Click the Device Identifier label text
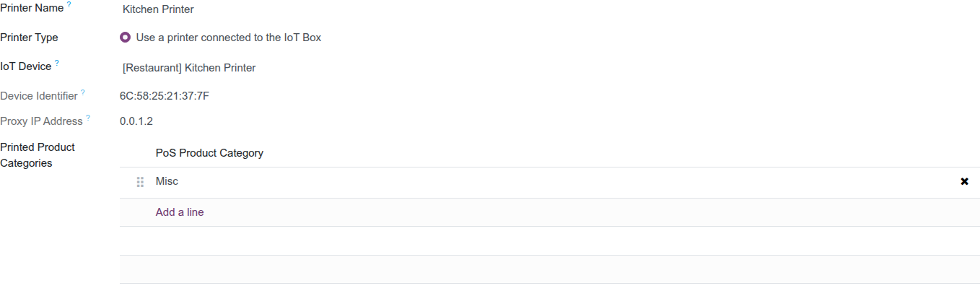Image resolution: width=980 pixels, height=296 pixels. pyautogui.click(x=39, y=96)
